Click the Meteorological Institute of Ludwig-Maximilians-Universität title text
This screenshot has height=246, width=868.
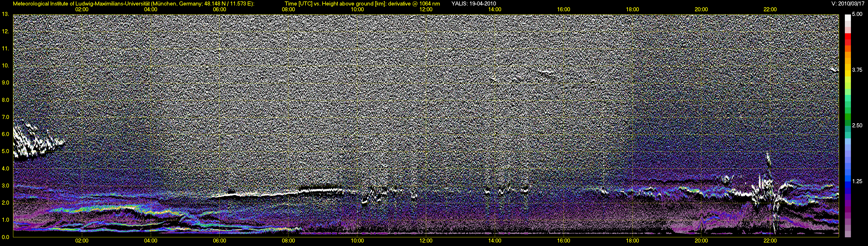pyautogui.click(x=134, y=4)
